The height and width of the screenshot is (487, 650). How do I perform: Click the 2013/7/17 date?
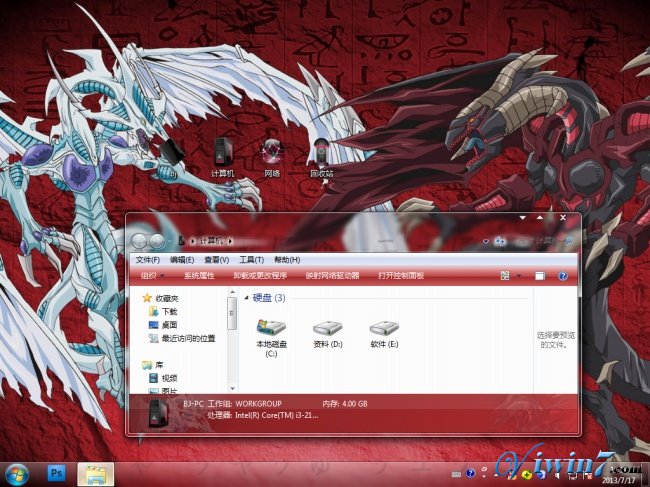618,480
